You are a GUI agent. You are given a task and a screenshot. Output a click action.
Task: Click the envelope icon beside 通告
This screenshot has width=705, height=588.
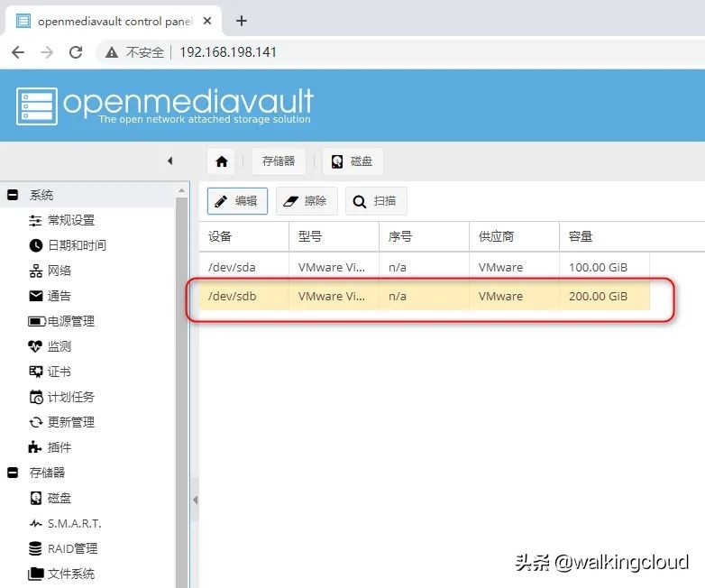(x=35, y=296)
